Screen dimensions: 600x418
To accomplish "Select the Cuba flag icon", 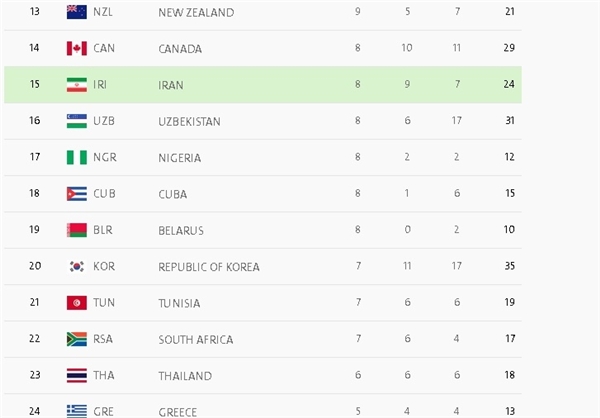I will point(77,194).
